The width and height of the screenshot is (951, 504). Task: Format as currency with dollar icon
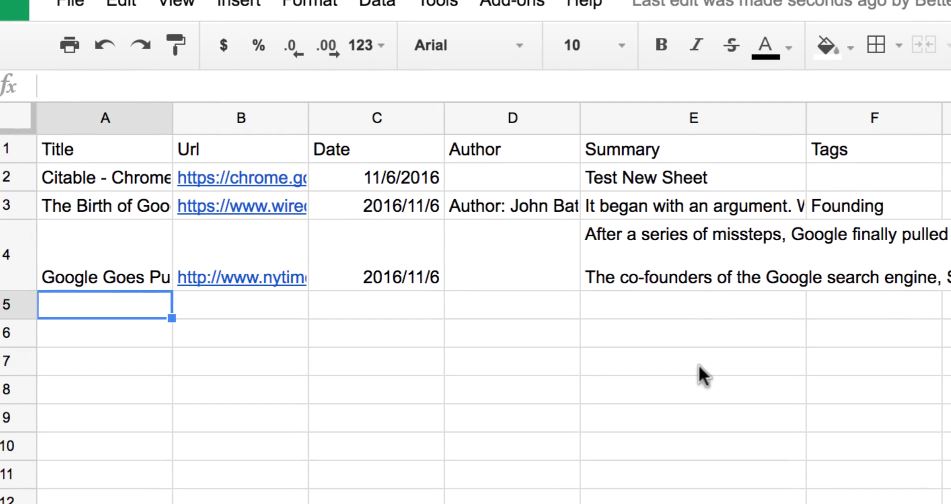[x=224, y=45]
